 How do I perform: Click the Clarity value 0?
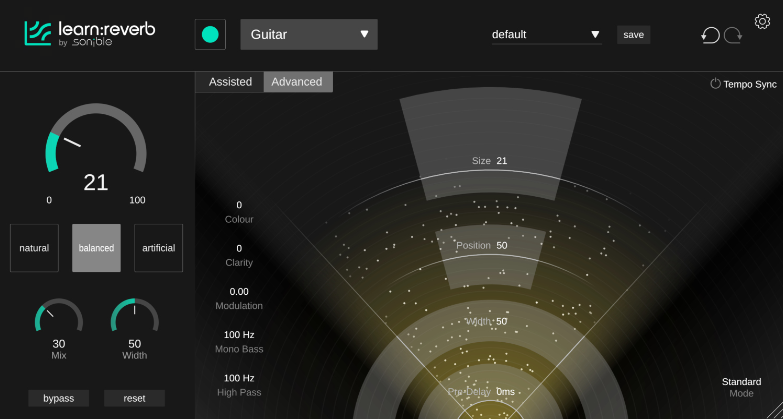coord(239,248)
